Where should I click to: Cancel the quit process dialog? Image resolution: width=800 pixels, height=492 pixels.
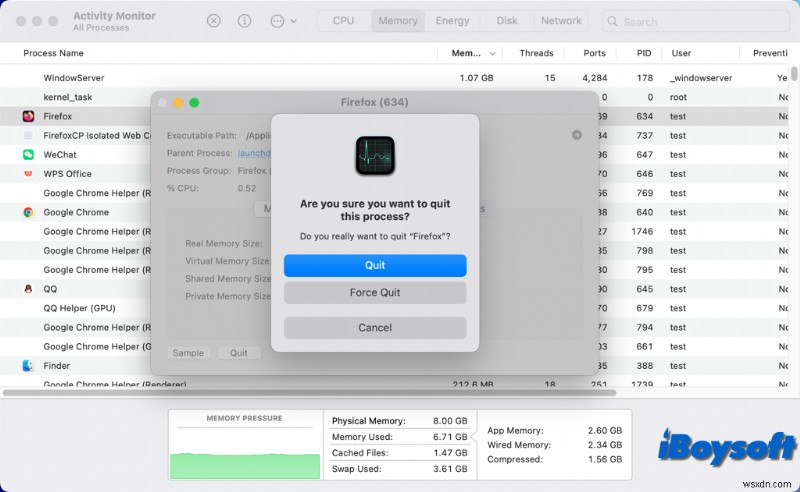tap(375, 328)
